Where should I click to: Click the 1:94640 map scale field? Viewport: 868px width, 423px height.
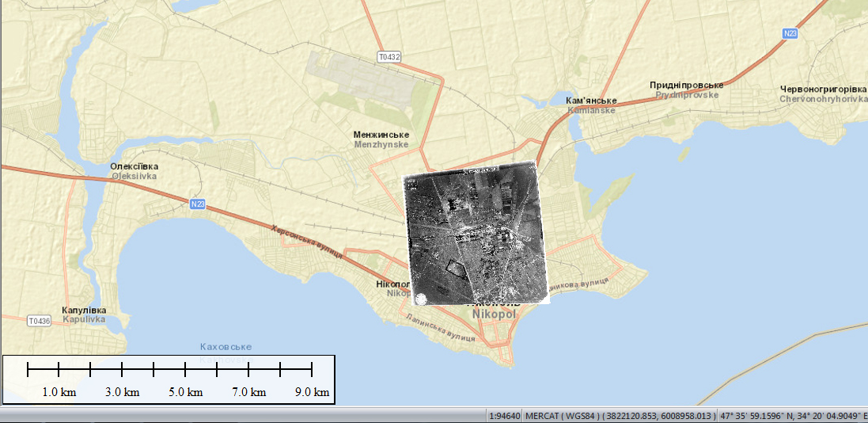505,416
